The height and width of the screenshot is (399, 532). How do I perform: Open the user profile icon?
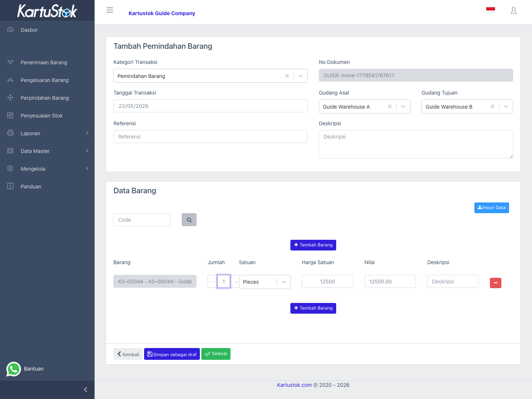coord(514,10)
